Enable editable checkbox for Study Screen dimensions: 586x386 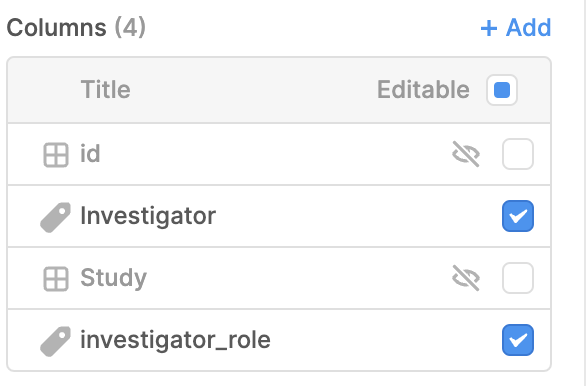[518, 278]
